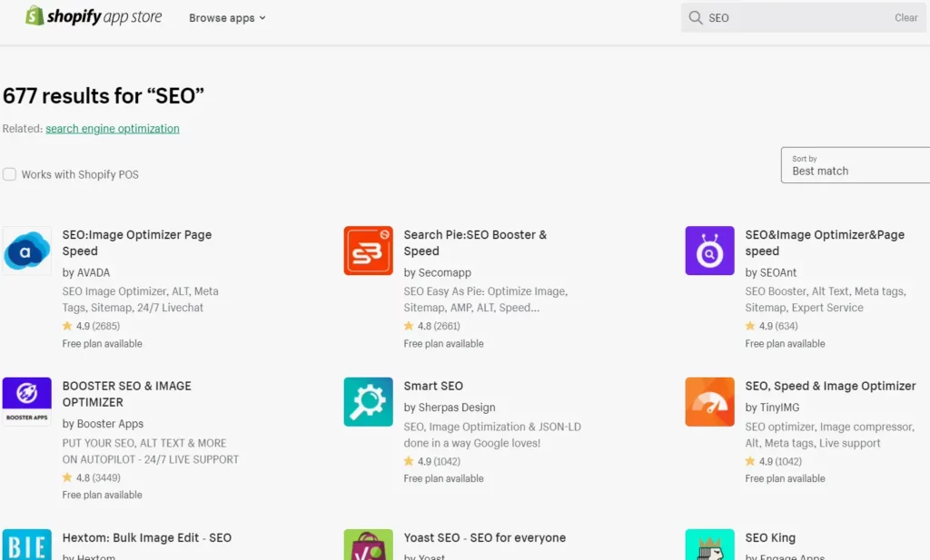Clear the SEO search query
The width and height of the screenshot is (930, 560).
coord(905,18)
